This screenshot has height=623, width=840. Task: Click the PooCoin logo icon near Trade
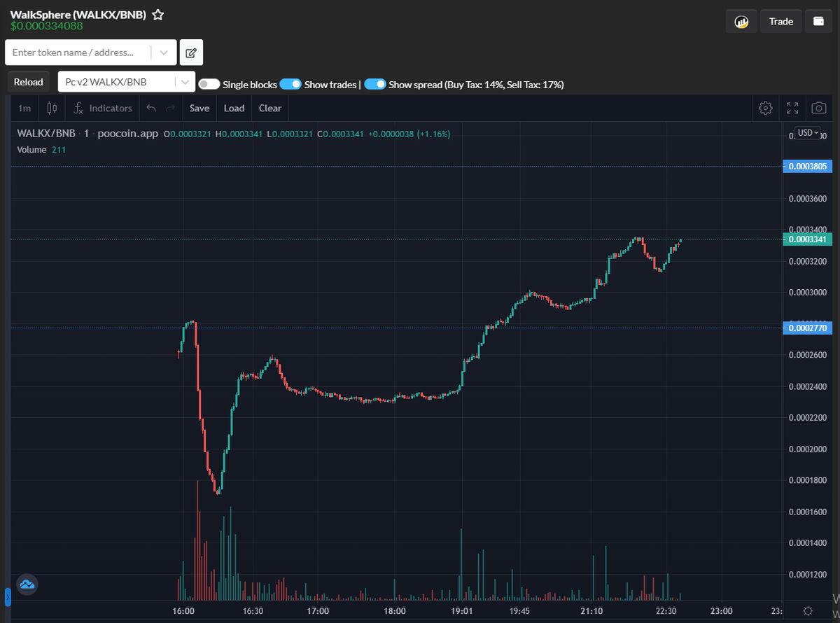(741, 20)
